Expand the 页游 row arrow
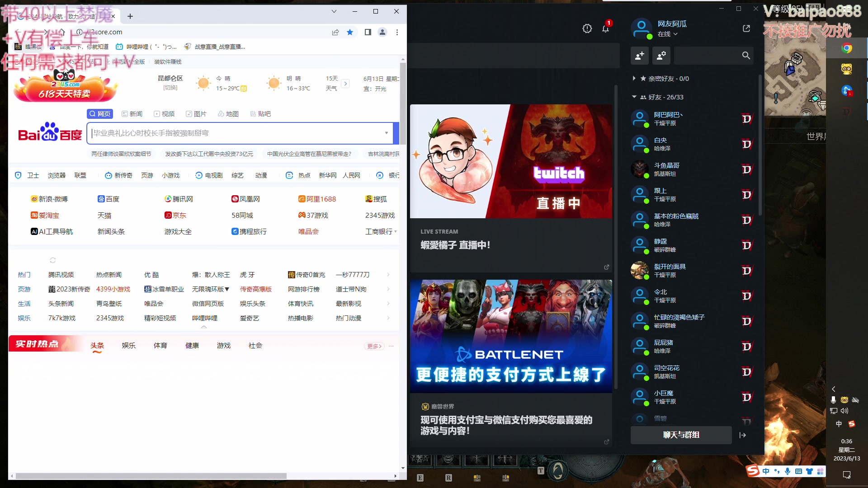 (388, 289)
